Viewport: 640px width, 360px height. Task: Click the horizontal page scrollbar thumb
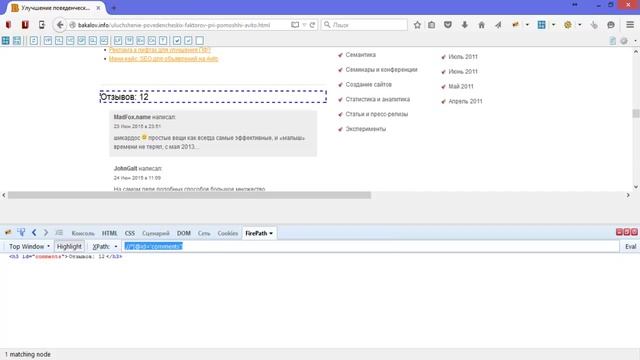point(189,195)
